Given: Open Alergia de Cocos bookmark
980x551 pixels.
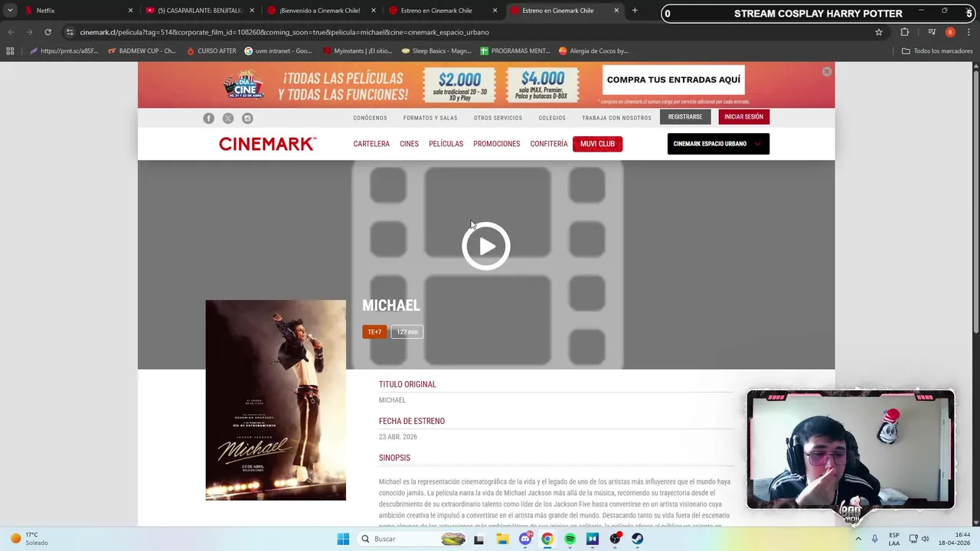Looking at the screenshot, I should 594,51.
